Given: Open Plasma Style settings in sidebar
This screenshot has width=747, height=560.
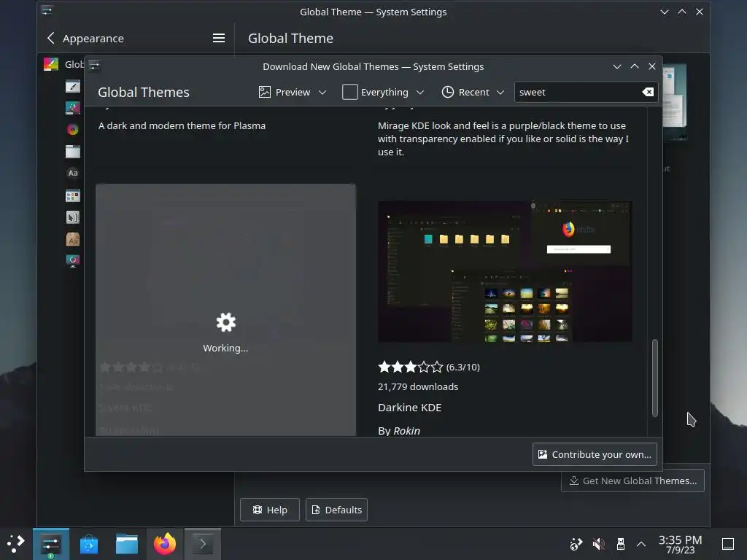Looking at the screenshot, I should 73,108.
